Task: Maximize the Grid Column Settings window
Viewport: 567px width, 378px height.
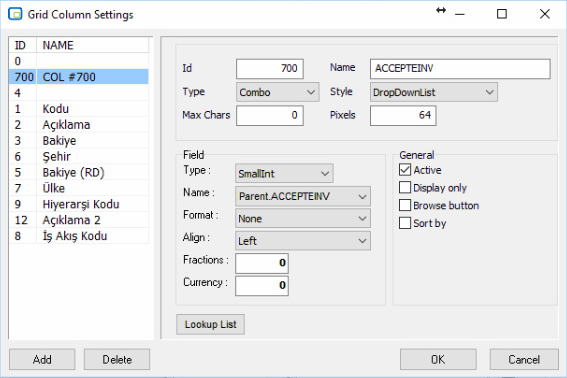Action: tap(502, 14)
